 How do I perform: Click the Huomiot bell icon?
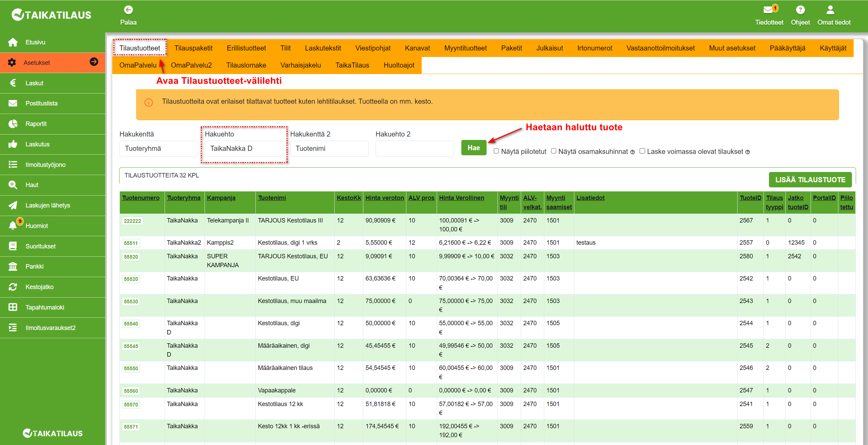click(13, 226)
